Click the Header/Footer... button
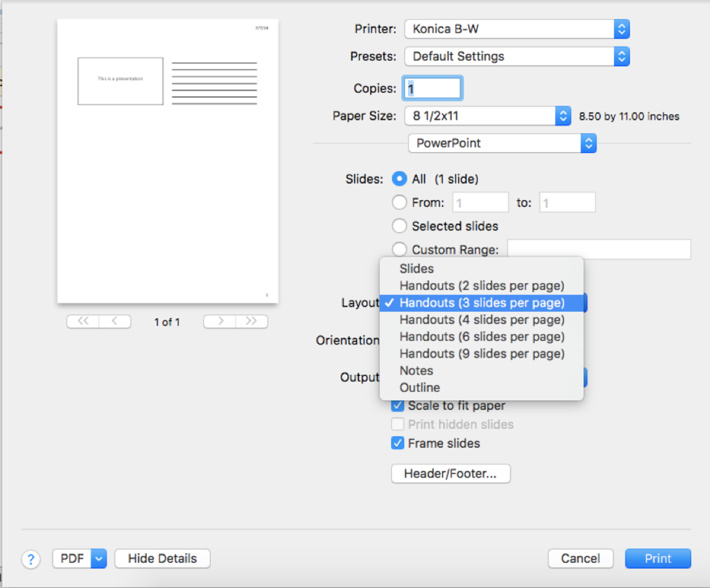Image resolution: width=710 pixels, height=588 pixels. pyautogui.click(x=450, y=473)
